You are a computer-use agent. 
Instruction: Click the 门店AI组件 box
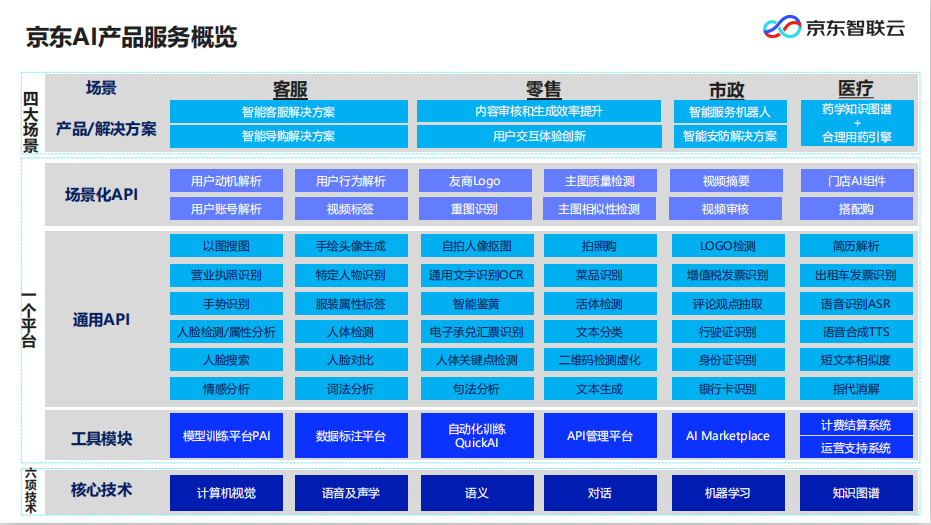pyautogui.click(x=857, y=181)
